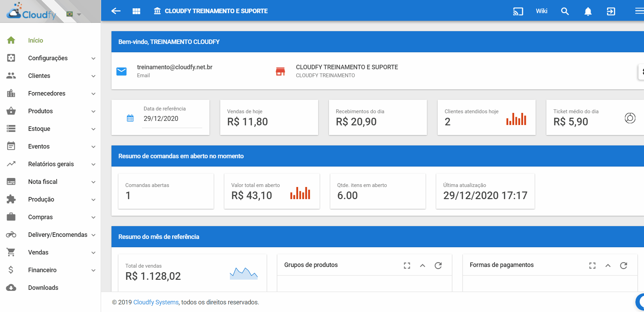644x312 pixels.
Task: Open the apps grid icon
Action: click(x=136, y=11)
